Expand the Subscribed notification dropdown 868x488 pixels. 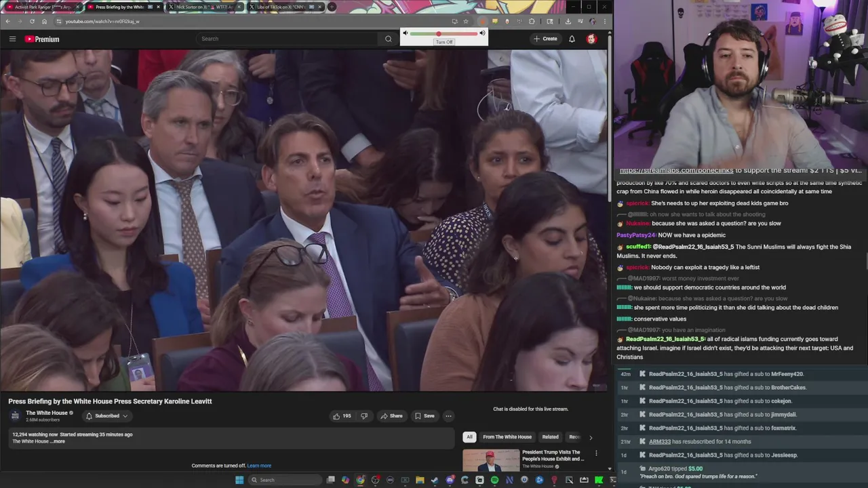click(x=106, y=415)
